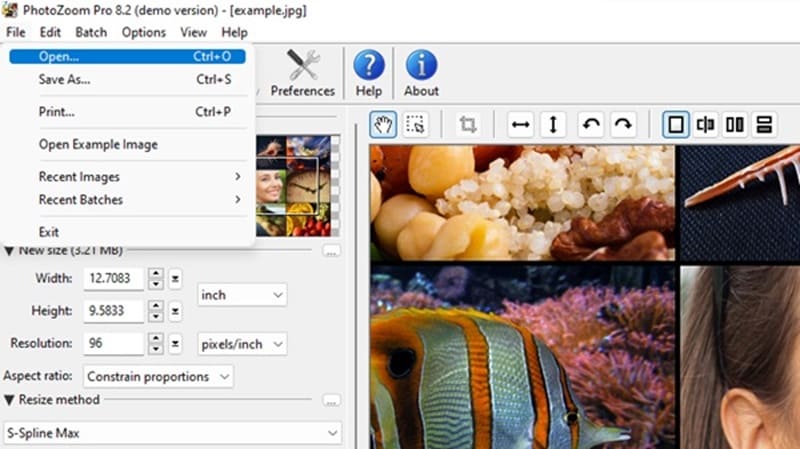Decrease Height with down stepper arrow

pyautogui.click(x=156, y=317)
